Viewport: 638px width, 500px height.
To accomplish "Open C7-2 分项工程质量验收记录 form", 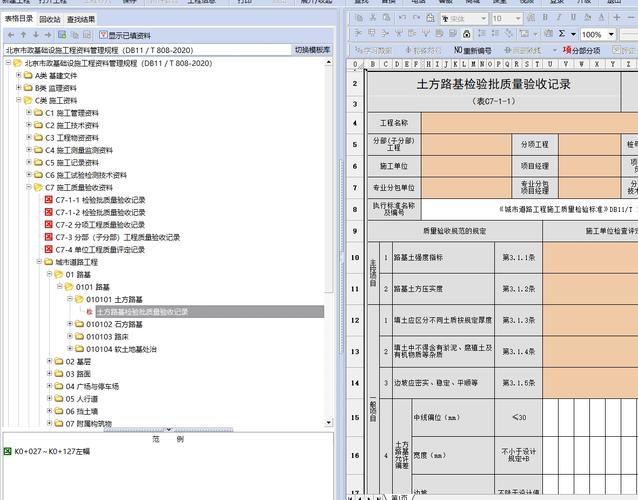I will [100, 225].
